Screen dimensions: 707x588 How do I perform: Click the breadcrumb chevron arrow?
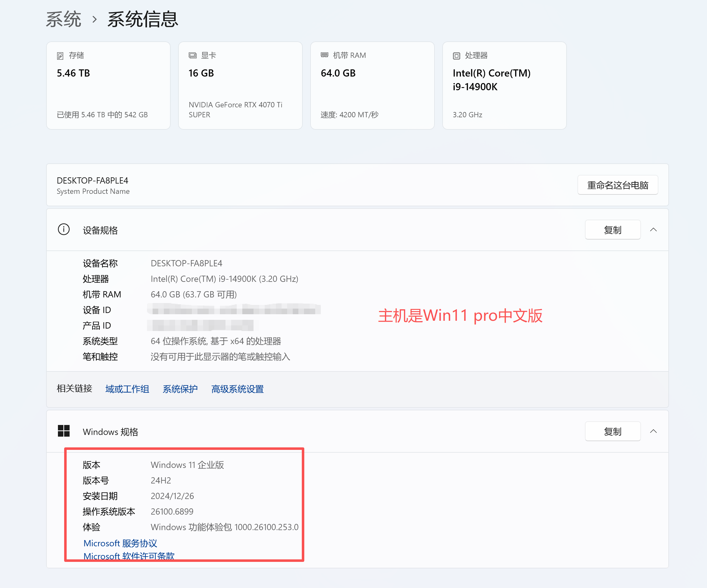pyautogui.click(x=95, y=20)
